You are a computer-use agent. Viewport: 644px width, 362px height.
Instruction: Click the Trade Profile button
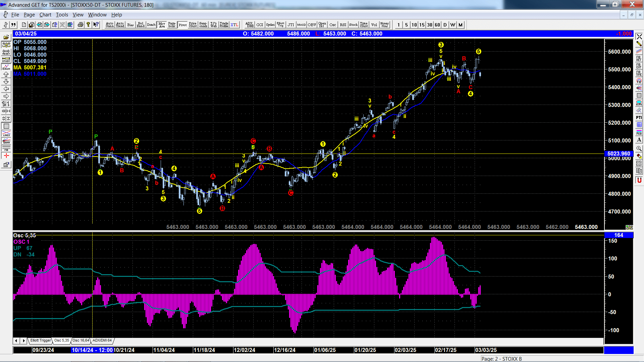tap(224, 25)
